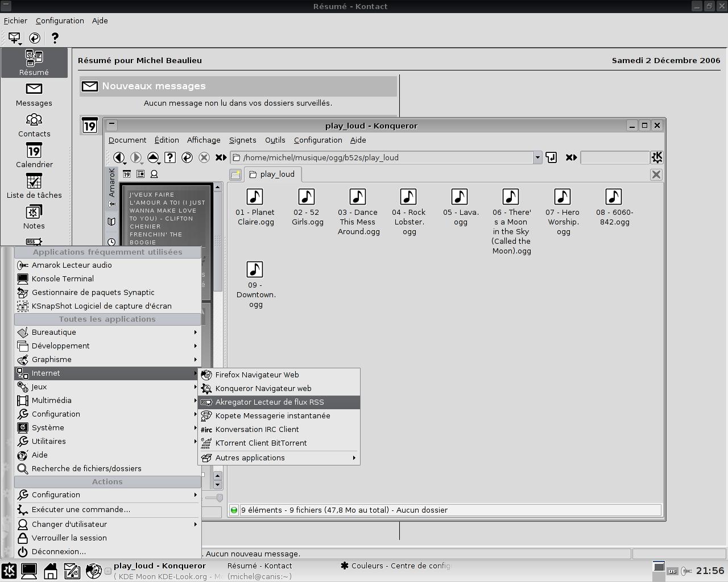This screenshot has width=728, height=582.
Task: Launch Amarok Lecteur audio
Action: click(107, 265)
